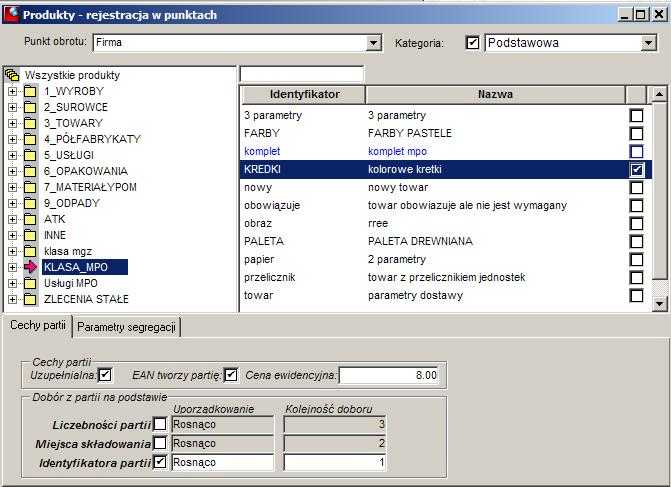671x487 pixels.
Task: Enable Liczebności partii checkbox
Action: pos(160,425)
